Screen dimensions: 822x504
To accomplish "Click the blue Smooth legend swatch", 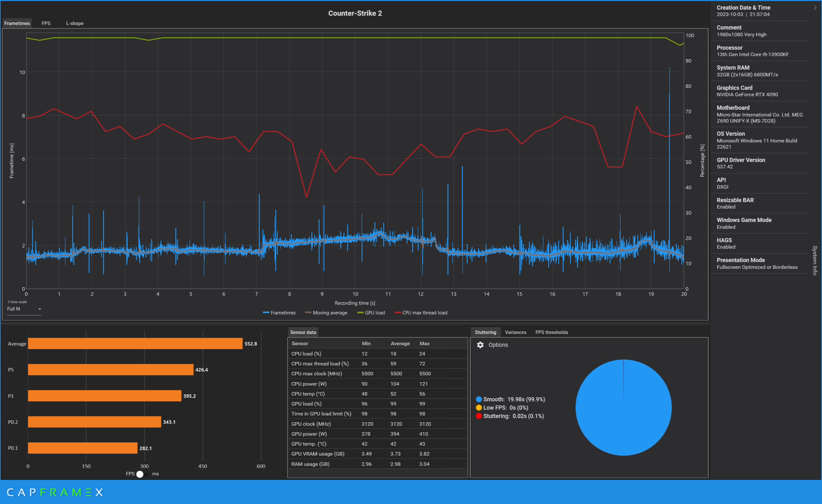I will tap(479, 399).
